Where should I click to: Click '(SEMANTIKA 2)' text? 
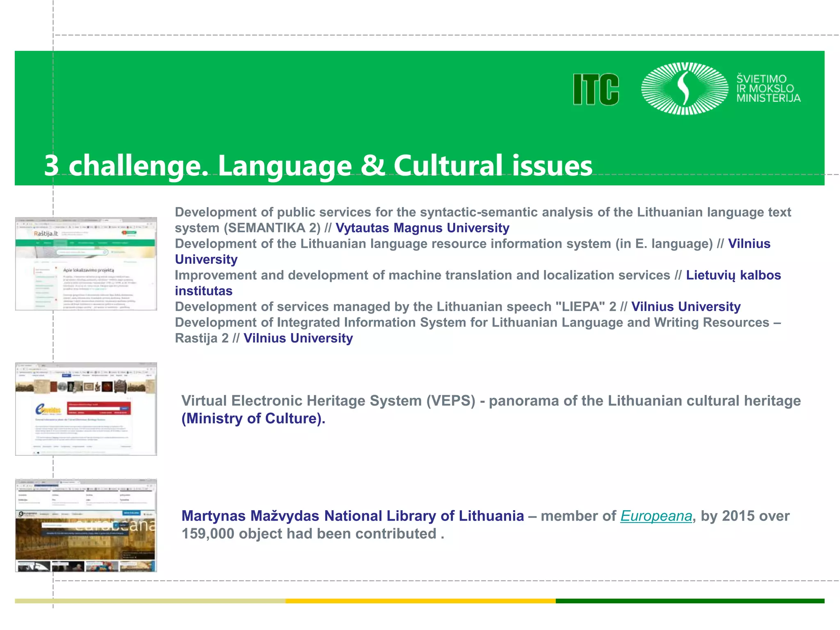point(272,228)
